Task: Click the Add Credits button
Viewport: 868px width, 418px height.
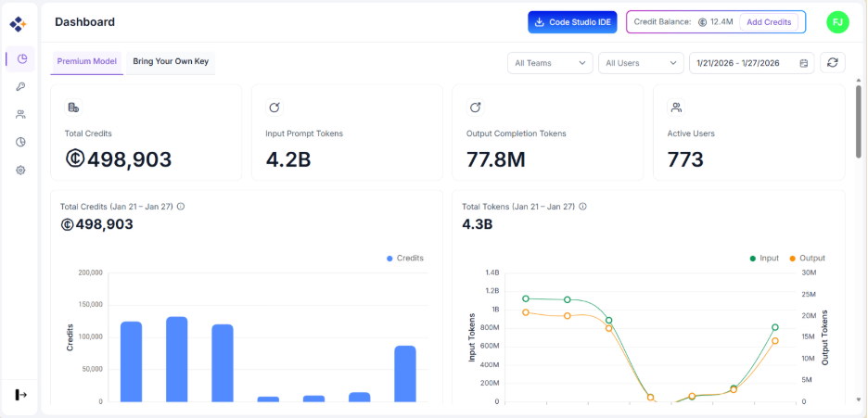Action: [769, 22]
